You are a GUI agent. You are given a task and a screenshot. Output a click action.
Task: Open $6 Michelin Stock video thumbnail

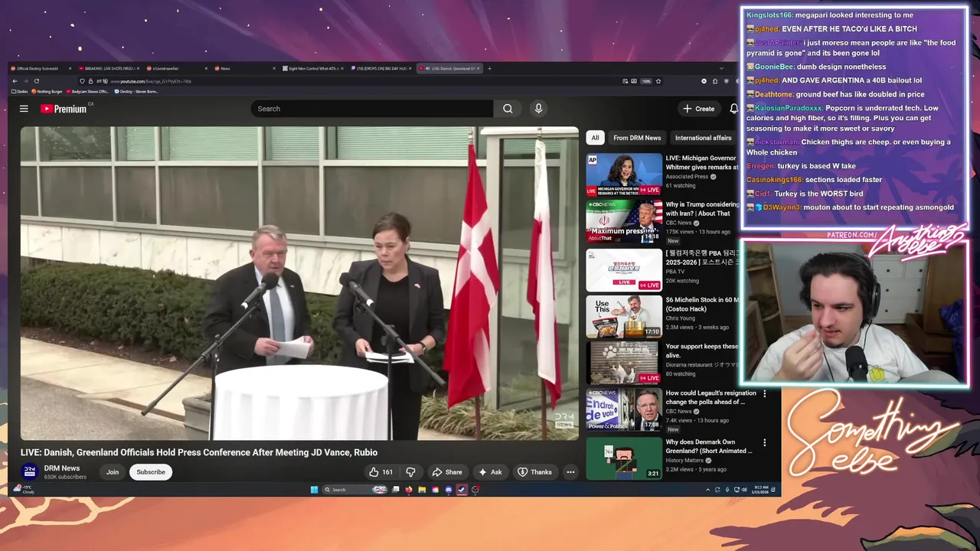pyautogui.click(x=624, y=317)
